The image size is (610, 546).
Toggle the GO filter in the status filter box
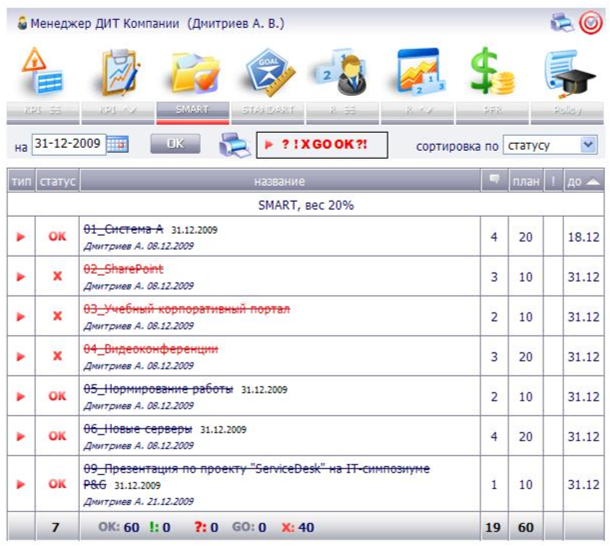pos(322,144)
